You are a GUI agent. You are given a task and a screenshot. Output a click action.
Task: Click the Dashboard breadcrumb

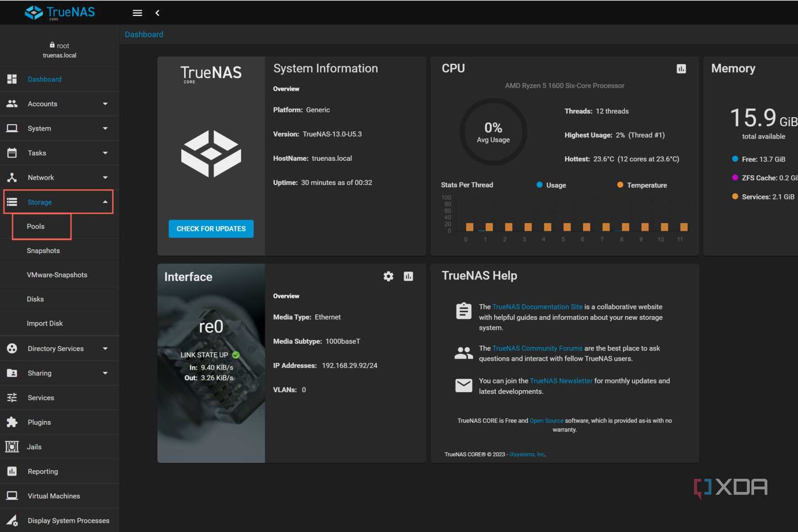pos(144,34)
